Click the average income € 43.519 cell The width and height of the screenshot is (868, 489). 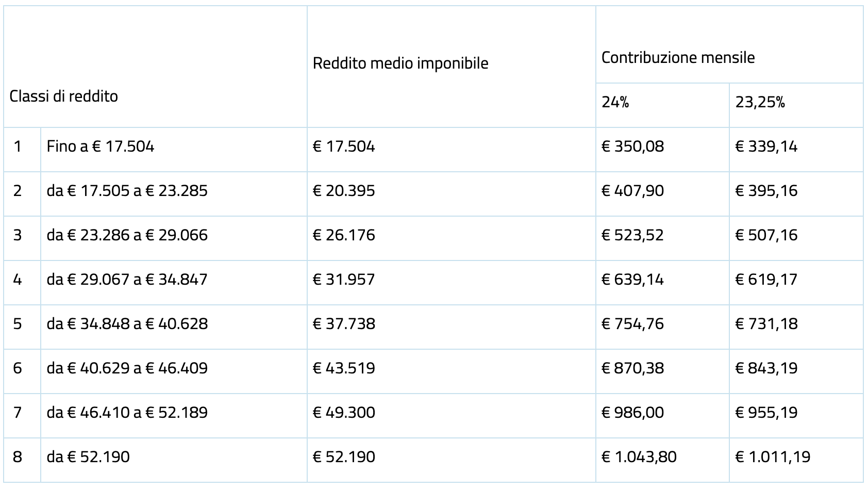pyautogui.click(x=344, y=368)
